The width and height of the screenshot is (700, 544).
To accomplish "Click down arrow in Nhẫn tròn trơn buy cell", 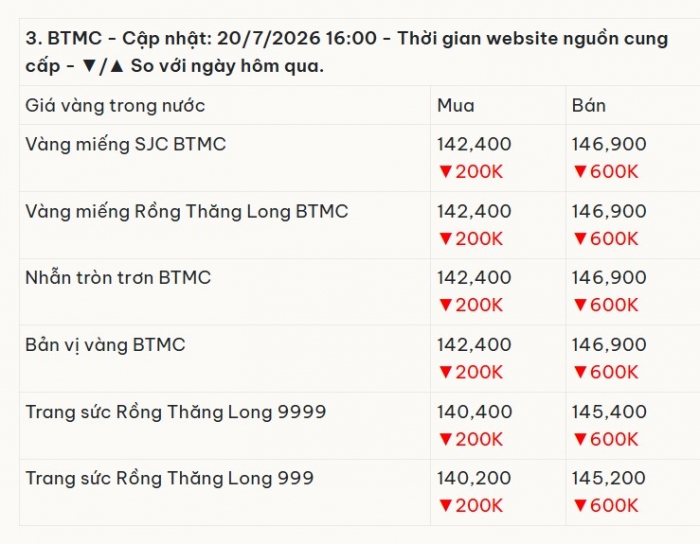I will pyautogui.click(x=446, y=305).
